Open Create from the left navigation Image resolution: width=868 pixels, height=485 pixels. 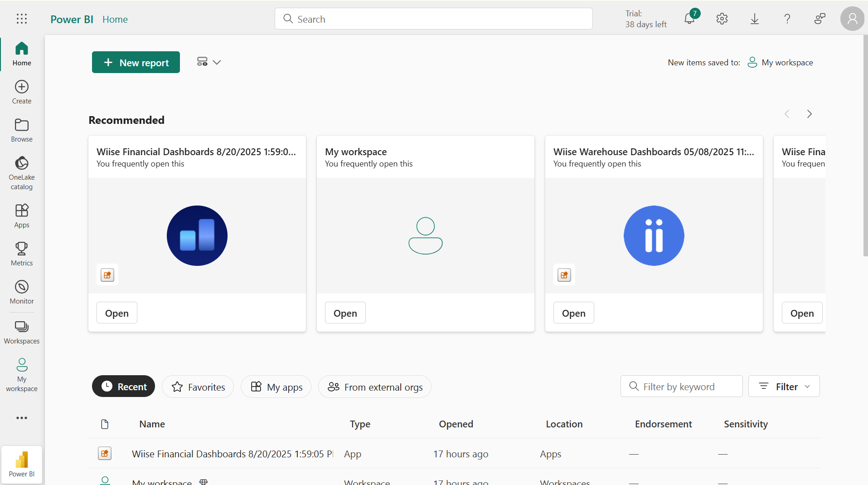22,92
